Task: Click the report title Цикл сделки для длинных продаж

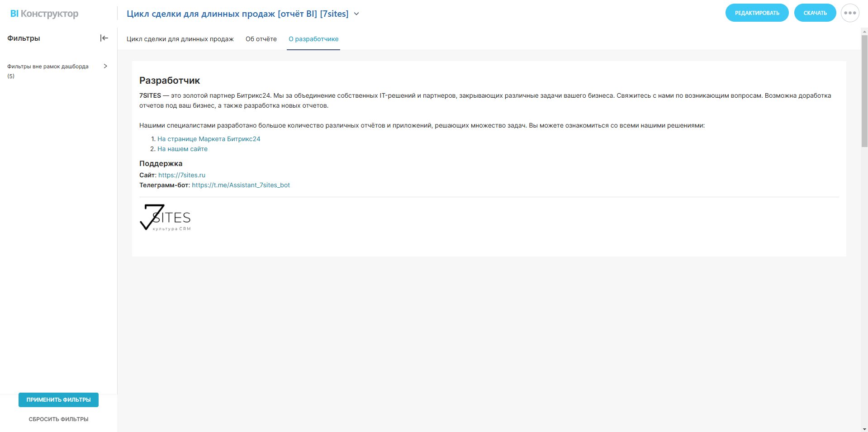Action: [x=237, y=14]
